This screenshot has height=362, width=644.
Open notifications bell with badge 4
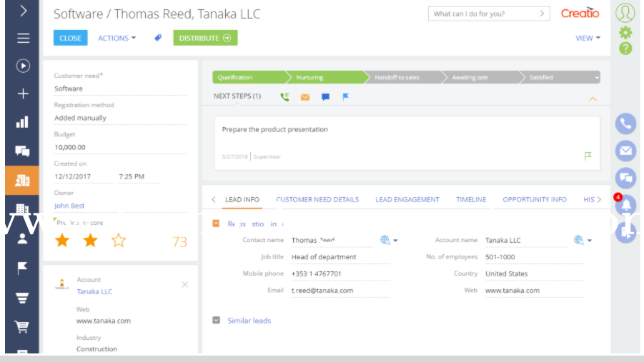[x=625, y=204]
